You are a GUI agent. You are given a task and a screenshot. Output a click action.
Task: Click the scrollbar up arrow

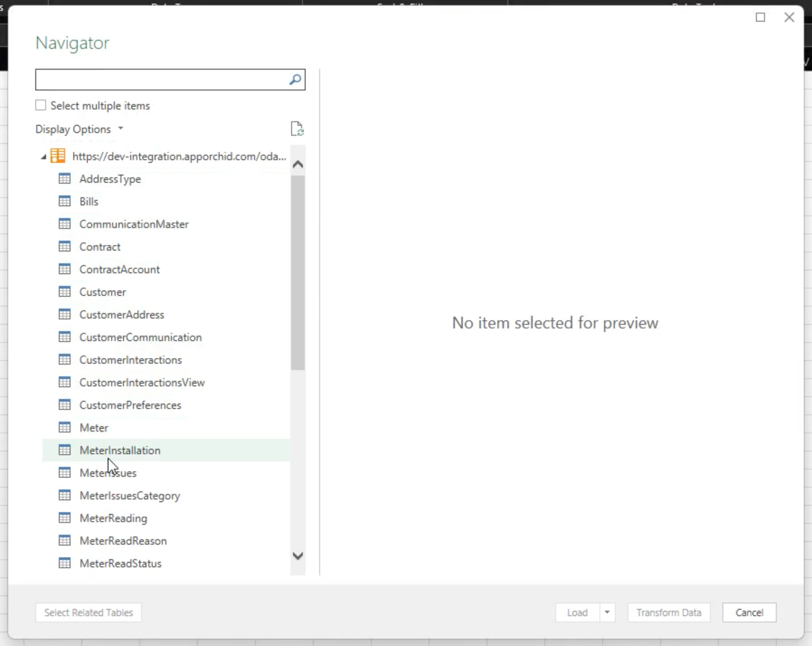(x=298, y=164)
